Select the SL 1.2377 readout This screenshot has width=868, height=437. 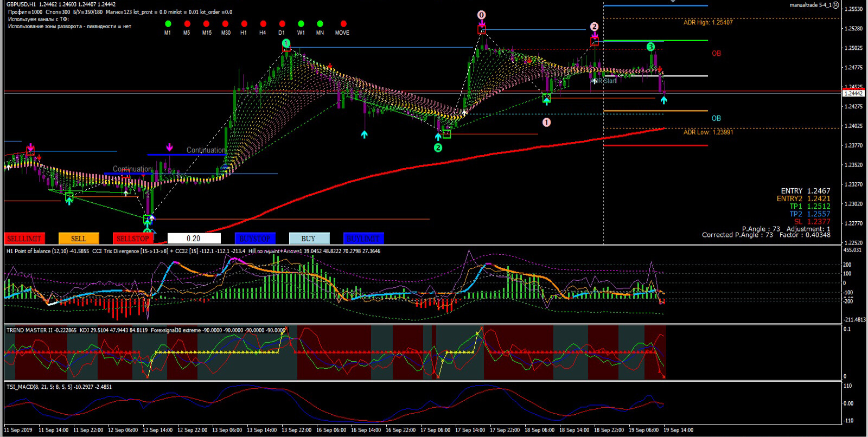812,221
